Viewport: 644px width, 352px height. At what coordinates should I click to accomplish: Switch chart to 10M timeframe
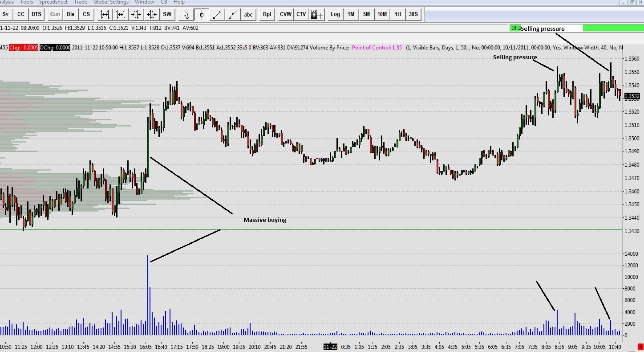tap(382, 14)
